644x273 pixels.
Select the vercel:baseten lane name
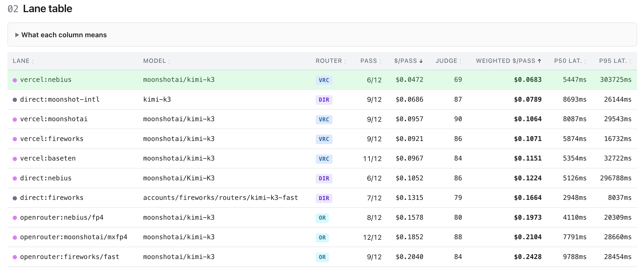(x=48, y=158)
